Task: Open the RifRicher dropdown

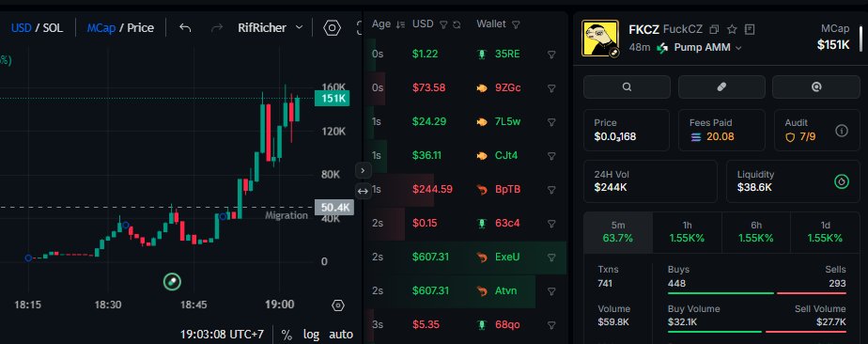Action: tap(271, 27)
